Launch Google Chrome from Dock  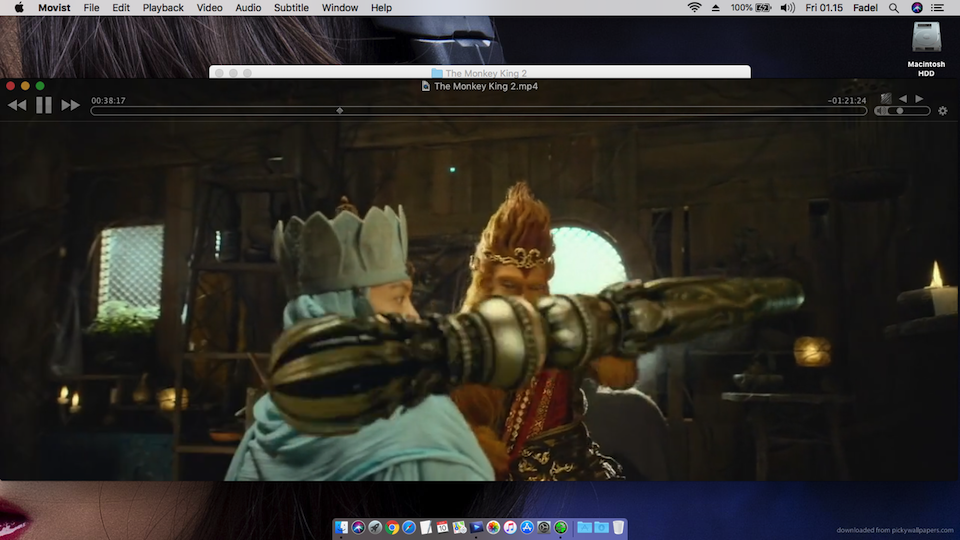coord(392,527)
